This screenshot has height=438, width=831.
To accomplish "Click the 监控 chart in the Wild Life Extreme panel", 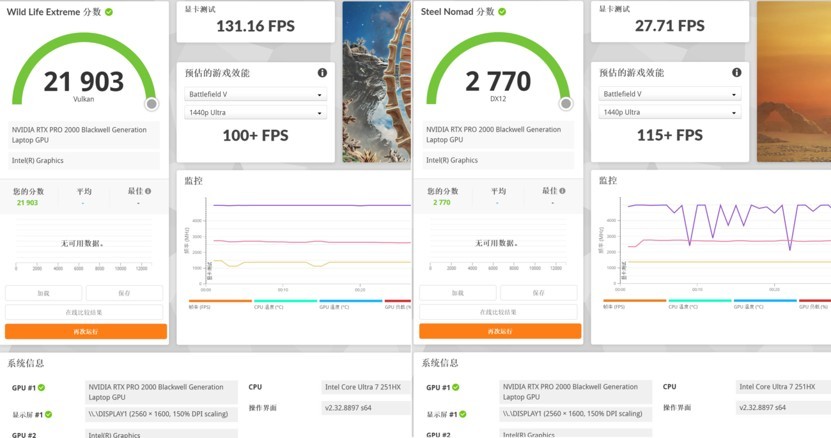I will point(299,243).
